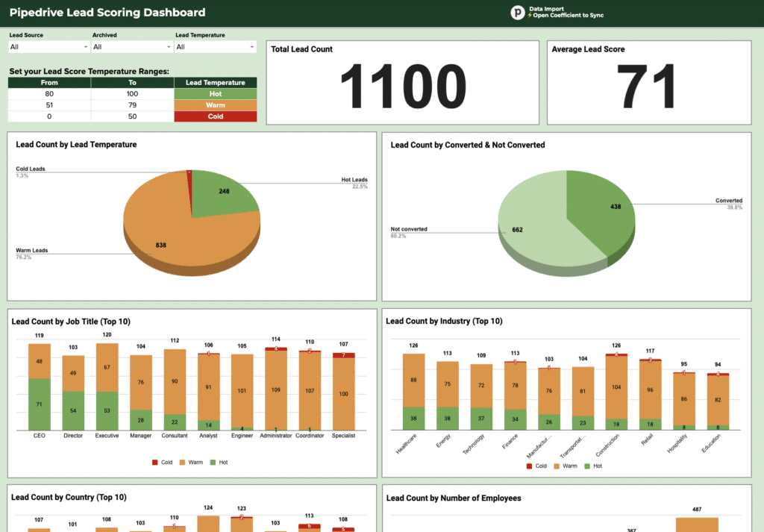Click 'Lead Count by Industry (Top 10)' title
Image resolution: width=764 pixels, height=532 pixels.
(444, 321)
